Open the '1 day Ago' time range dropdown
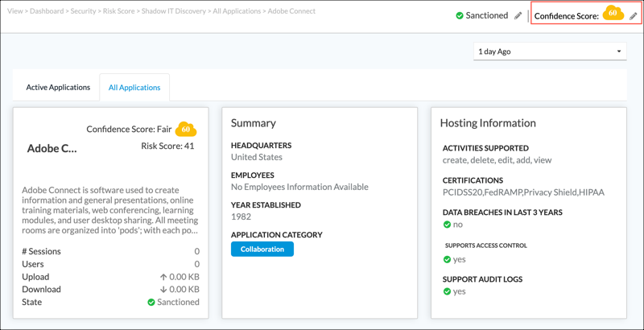Screen dimensions: 644x330 (x=550, y=52)
